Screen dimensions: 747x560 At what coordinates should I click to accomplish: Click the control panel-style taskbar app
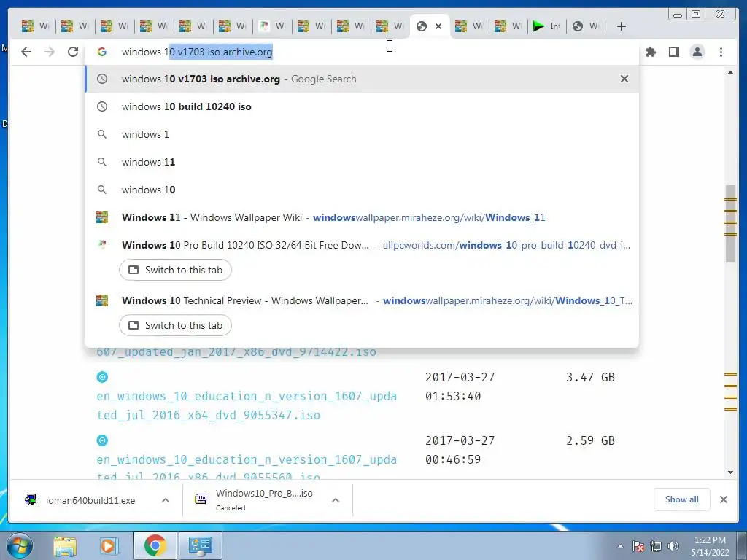tap(200, 545)
